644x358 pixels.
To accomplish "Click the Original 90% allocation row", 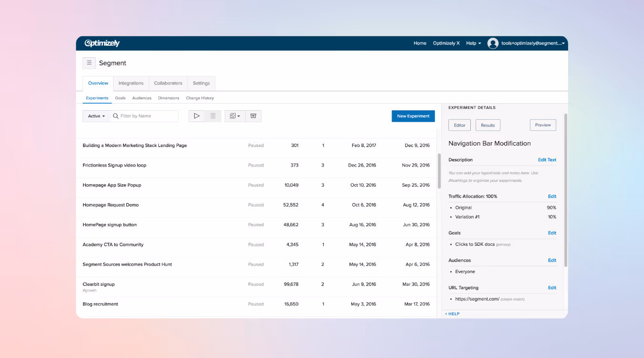I will (x=503, y=208).
